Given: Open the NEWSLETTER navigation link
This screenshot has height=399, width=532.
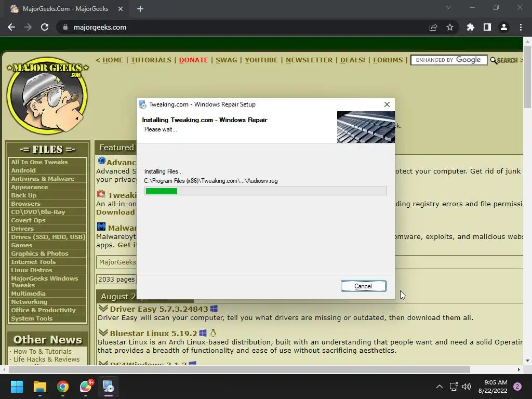Looking at the screenshot, I should (x=309, y=60).
